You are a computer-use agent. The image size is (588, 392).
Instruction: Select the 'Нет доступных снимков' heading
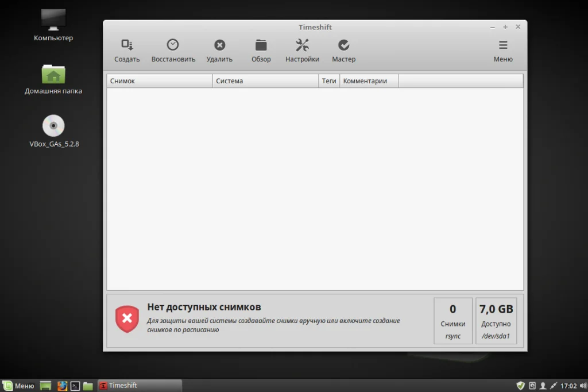pyautogui.click(x=204, y=307)
